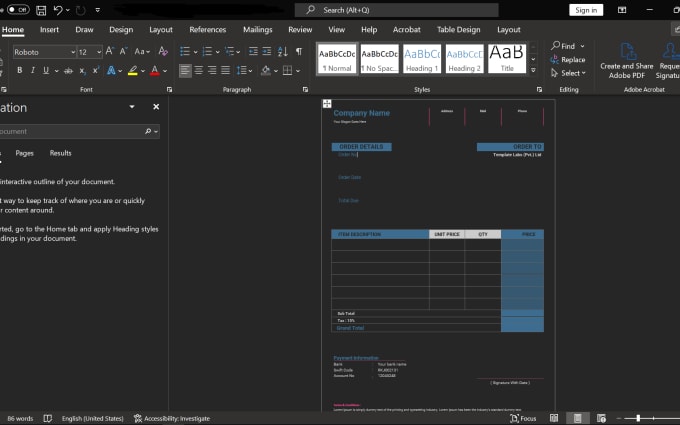Go to the References tab
This screenshot has height=425, width=680.
tap(207, 29)
